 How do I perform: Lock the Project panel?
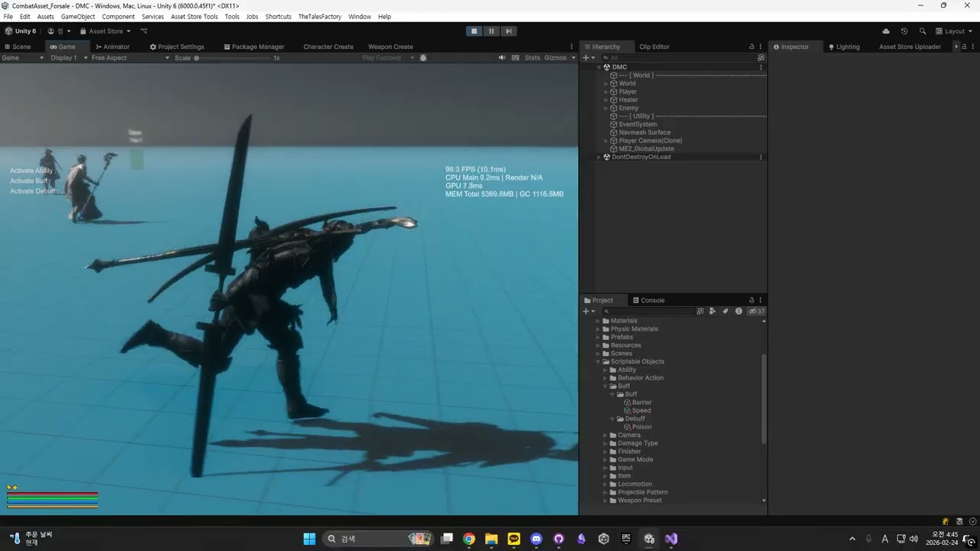click(751, 301)
